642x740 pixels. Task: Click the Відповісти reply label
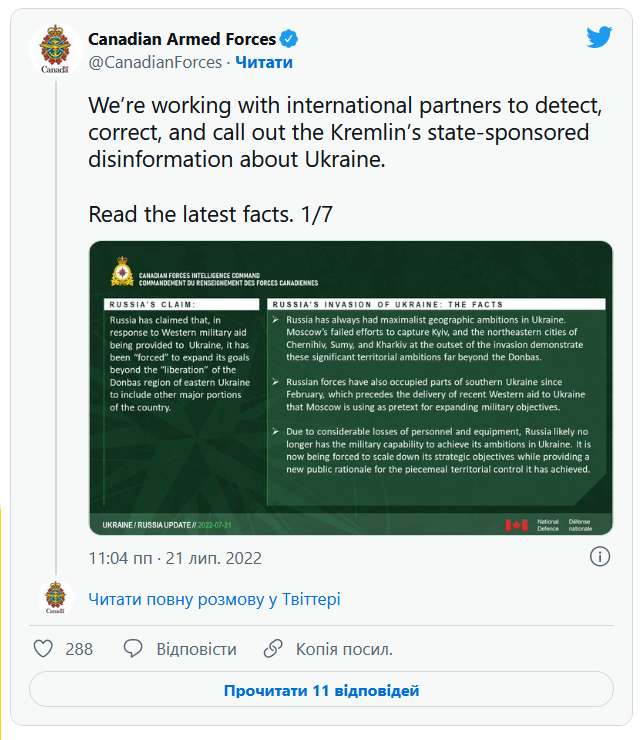[196, 649]
